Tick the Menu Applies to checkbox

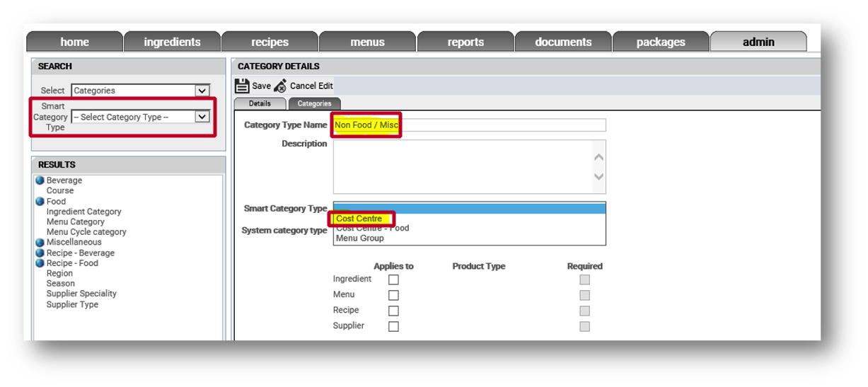point(393,295)
